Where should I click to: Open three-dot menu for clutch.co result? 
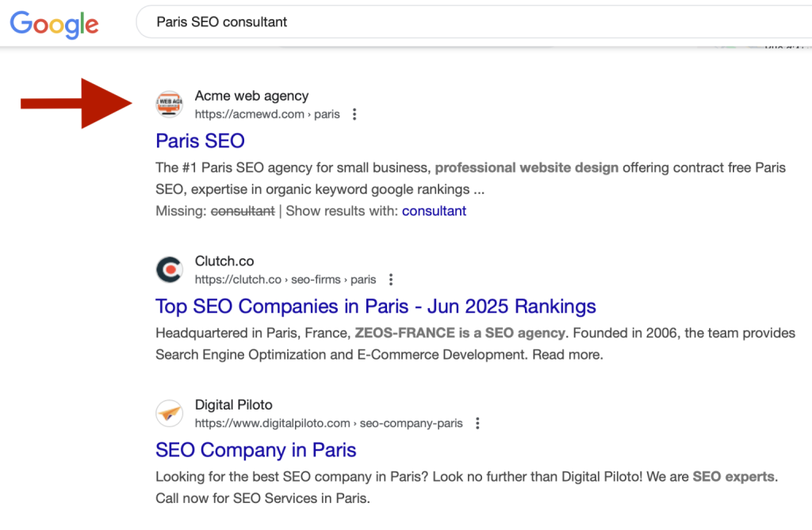tap(391, 280)
